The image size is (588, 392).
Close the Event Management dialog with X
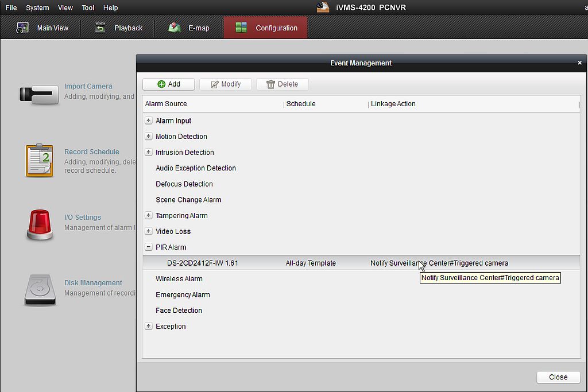[579, 63]
